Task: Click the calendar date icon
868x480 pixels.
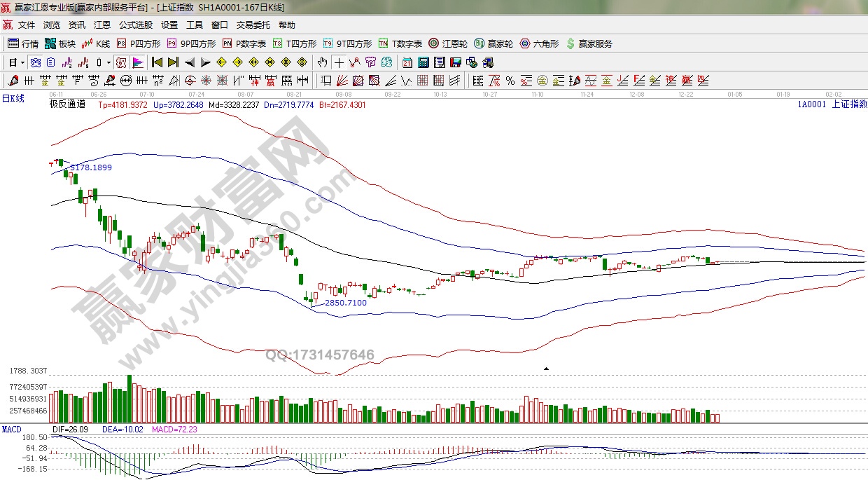Action: (407, 62)
